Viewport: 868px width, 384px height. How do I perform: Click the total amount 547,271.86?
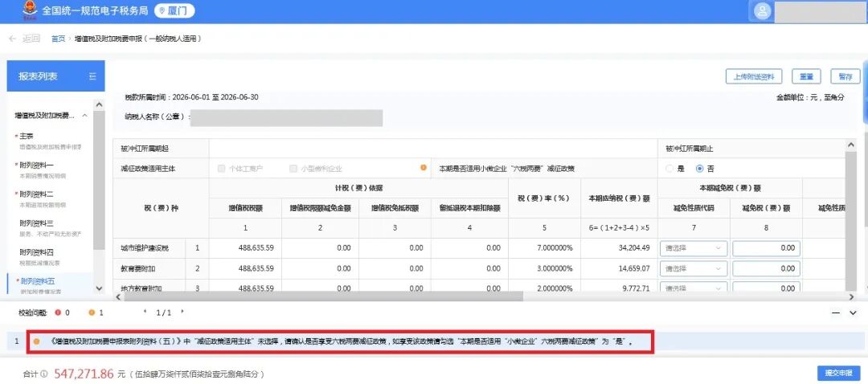click(84, 374)
